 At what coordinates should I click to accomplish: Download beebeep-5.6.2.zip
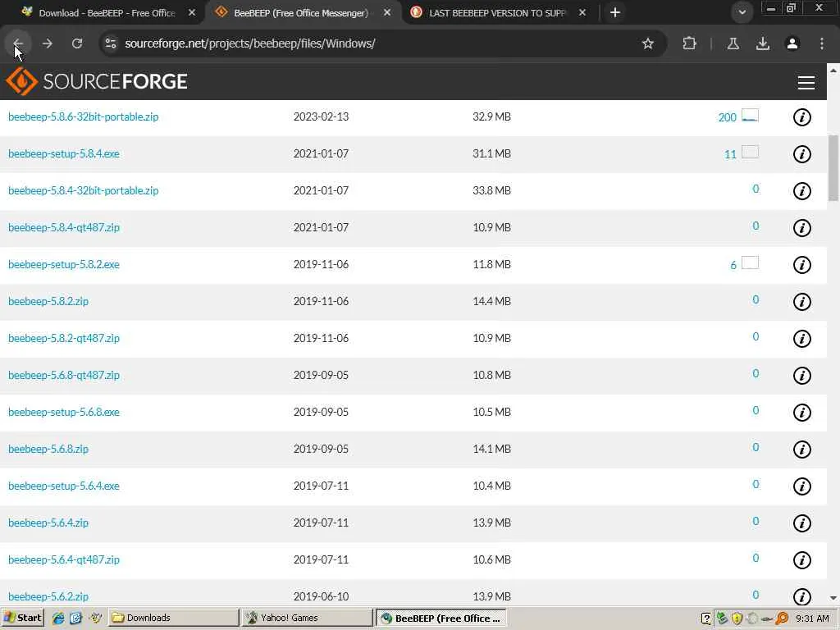[48, 597]
